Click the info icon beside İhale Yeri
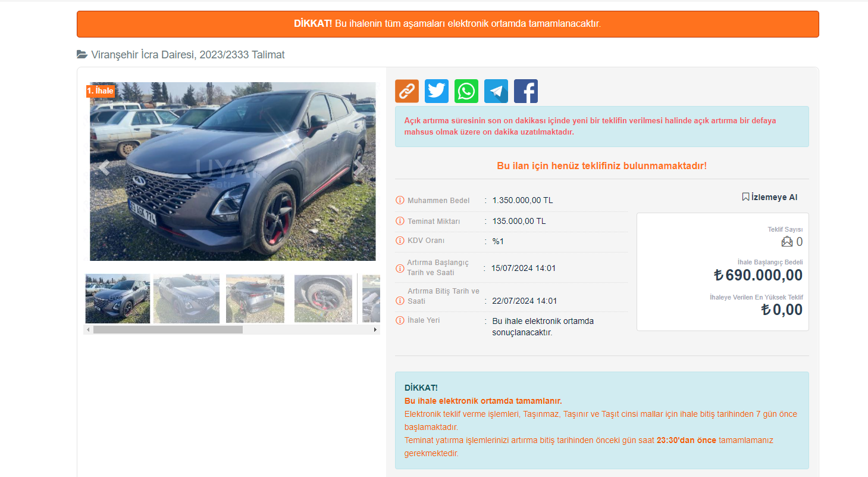 400,321
